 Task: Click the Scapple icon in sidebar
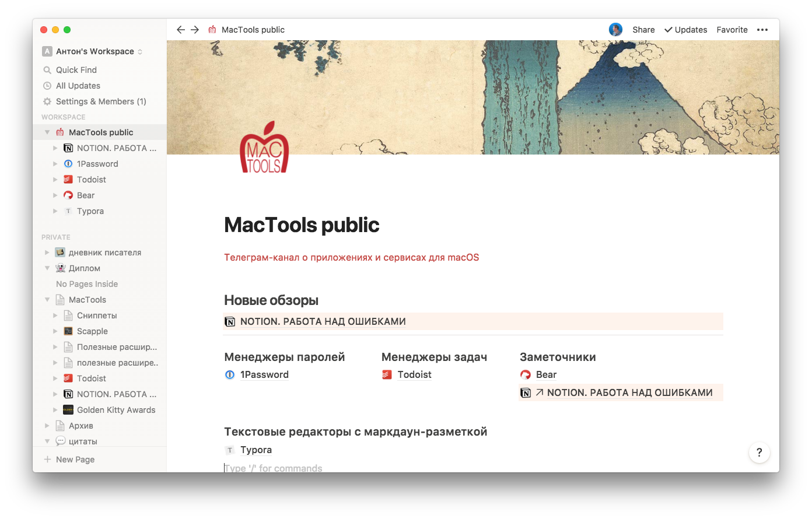68,331
